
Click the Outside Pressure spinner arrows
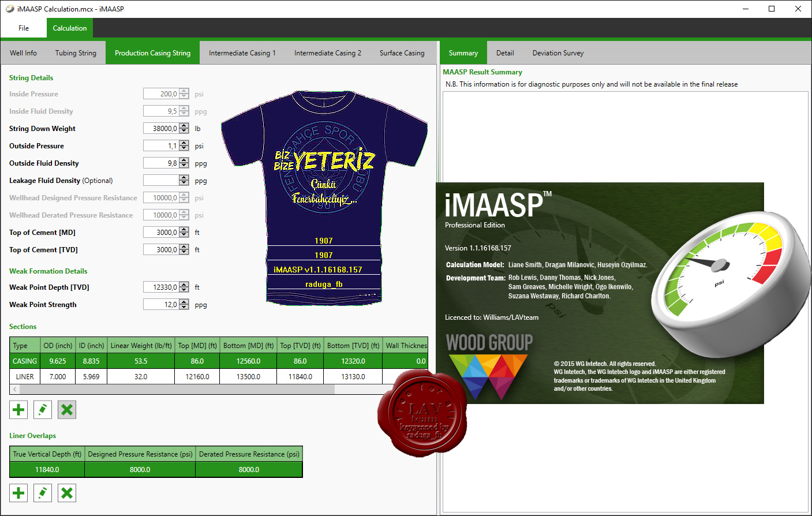[x=184, y=146]
